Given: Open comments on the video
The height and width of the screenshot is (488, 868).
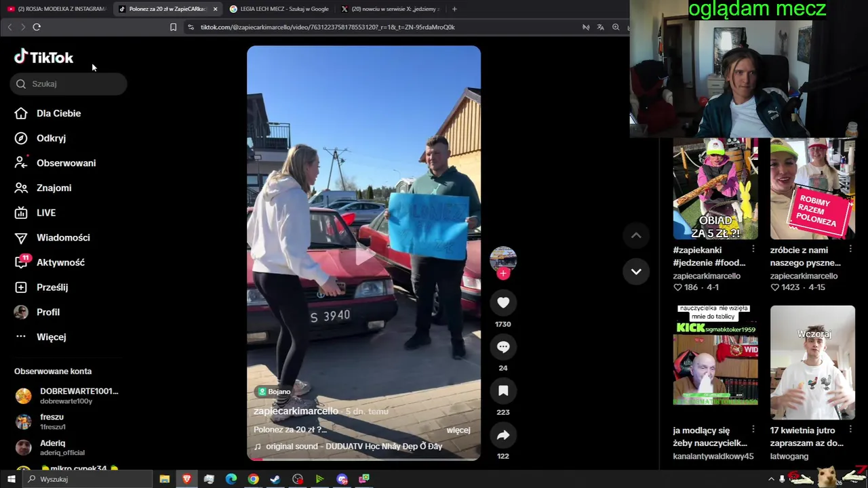Looking at the screenshot, I should coord(503,346).
